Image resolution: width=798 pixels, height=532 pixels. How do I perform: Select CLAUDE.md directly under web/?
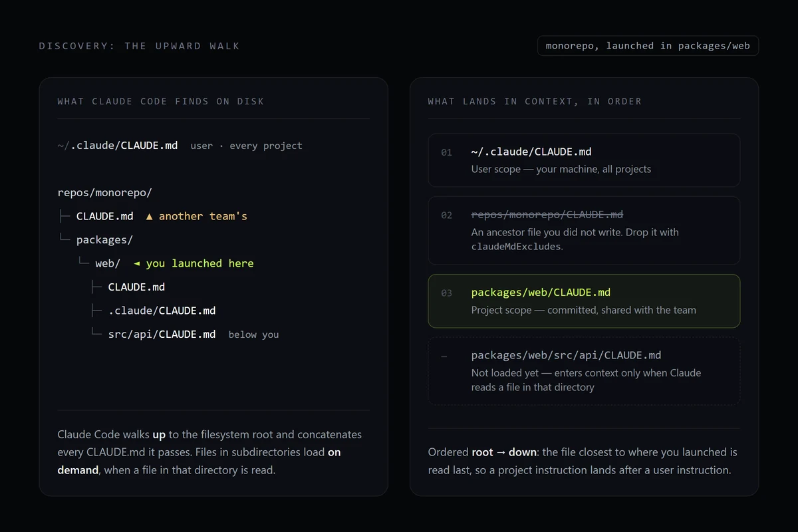coord(136,287)
